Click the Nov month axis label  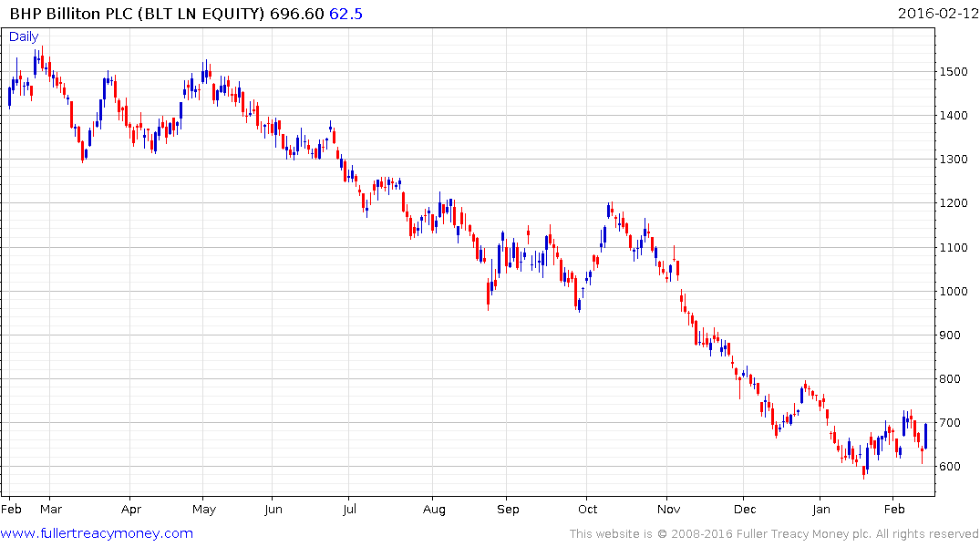[x=668, y=509]
